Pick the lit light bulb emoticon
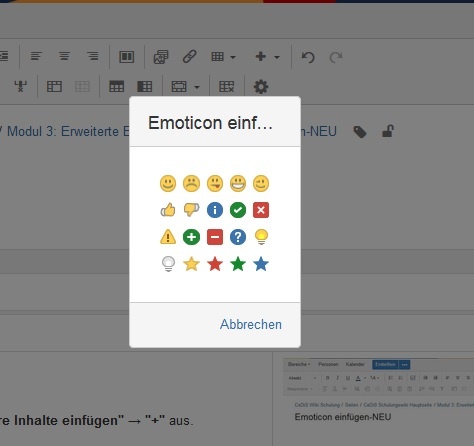 261,237
